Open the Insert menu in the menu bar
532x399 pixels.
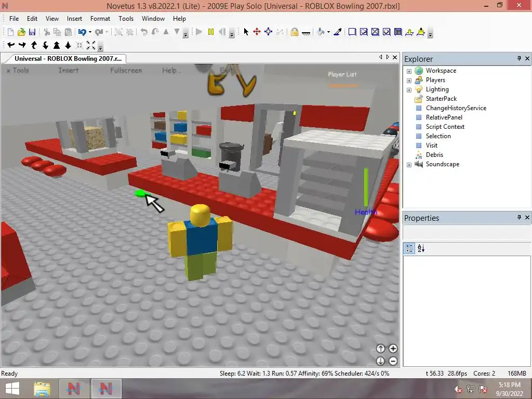click(74, 19)
